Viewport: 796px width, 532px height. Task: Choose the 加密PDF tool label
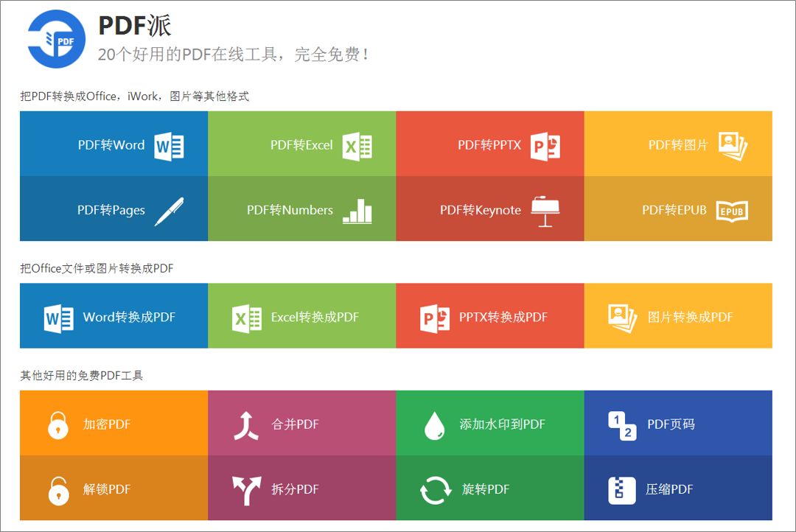(107, 424)
